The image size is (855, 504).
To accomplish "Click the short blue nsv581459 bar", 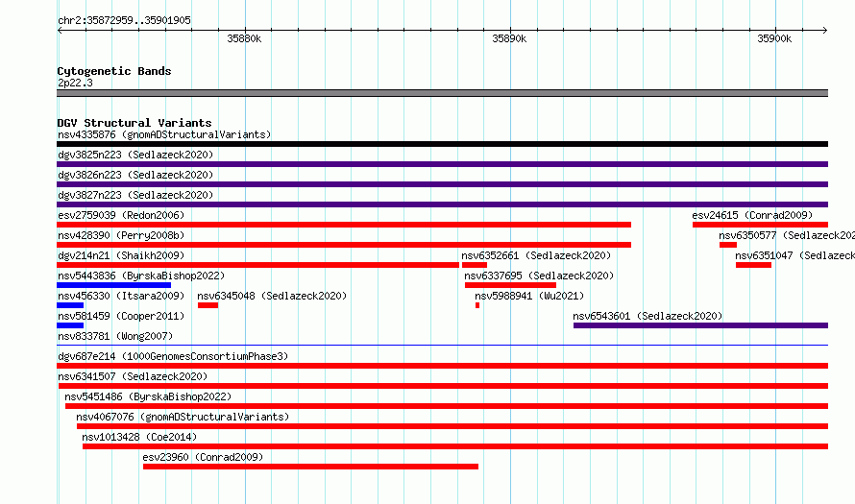I will click(70, 325).
